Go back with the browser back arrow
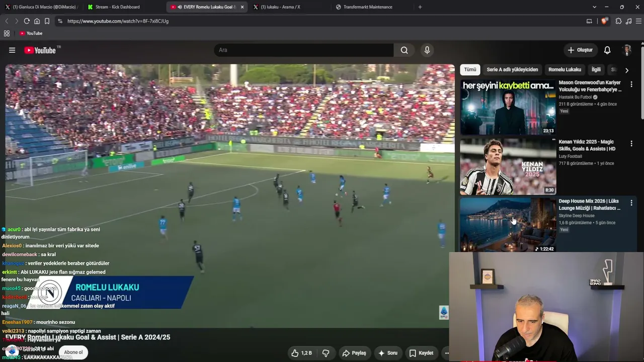 point(7,21)
